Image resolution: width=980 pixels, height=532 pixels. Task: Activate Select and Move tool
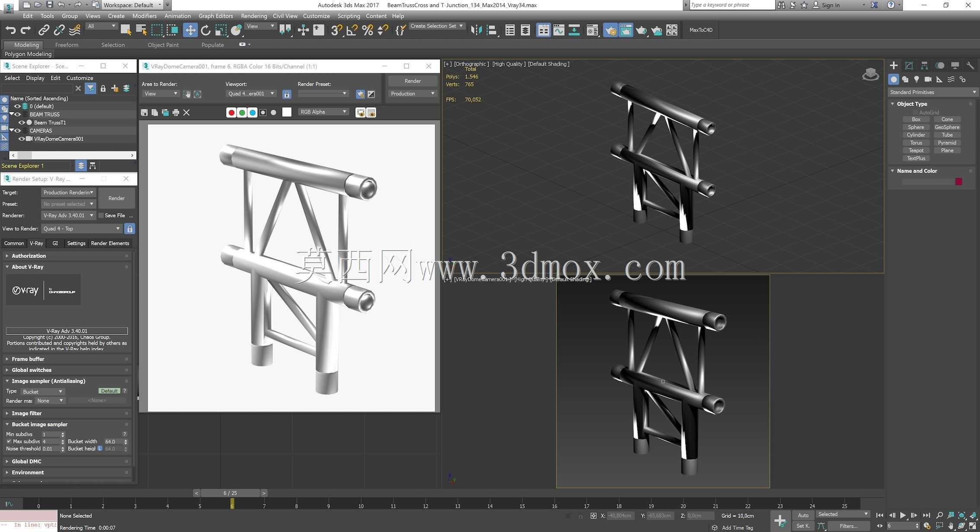tap(190, 30)
